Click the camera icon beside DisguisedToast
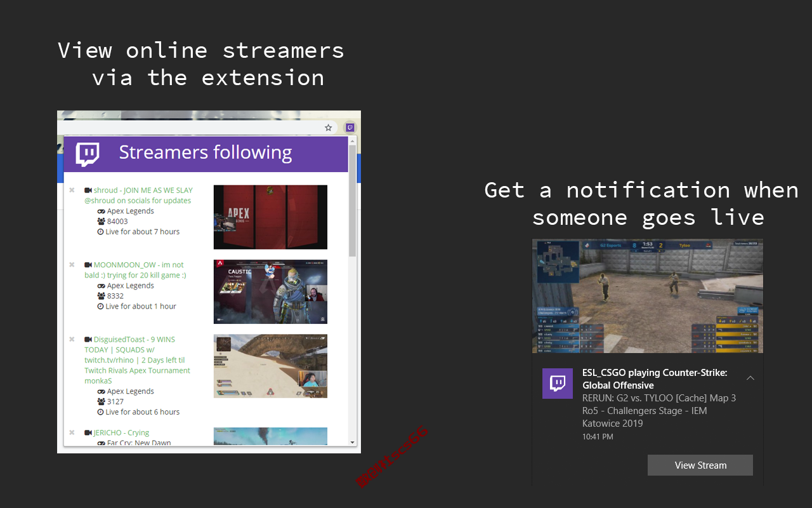 88,340
